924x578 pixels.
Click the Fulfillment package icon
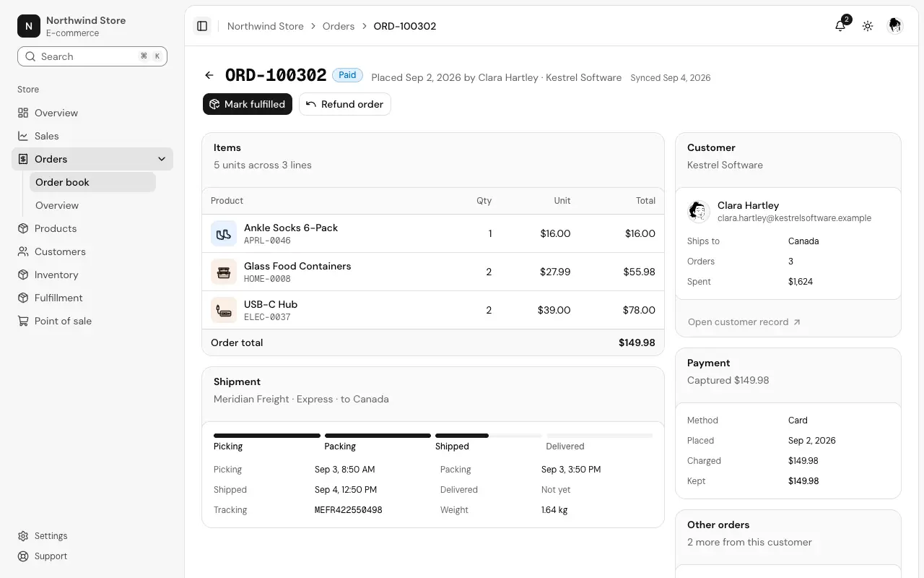pos(23,298)
